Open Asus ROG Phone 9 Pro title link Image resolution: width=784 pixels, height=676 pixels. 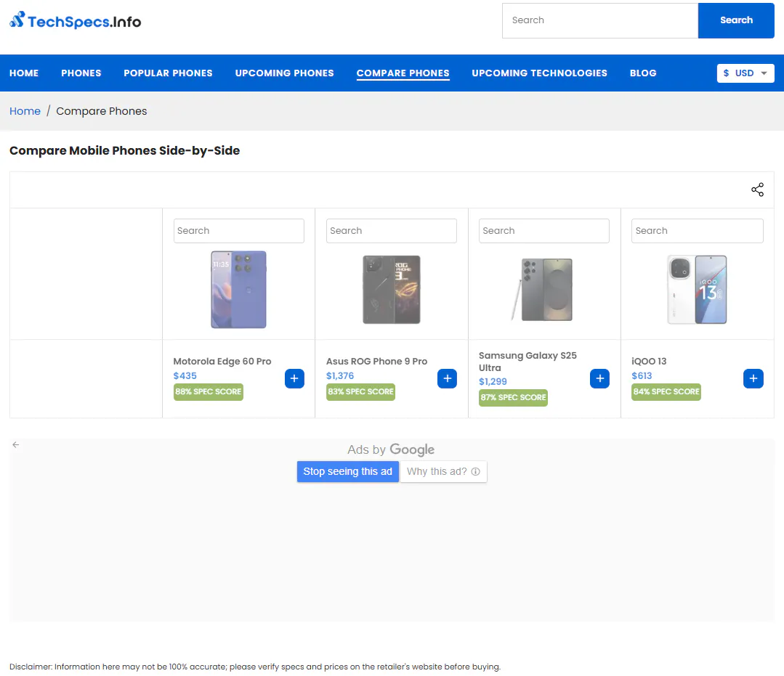[376, 361]
